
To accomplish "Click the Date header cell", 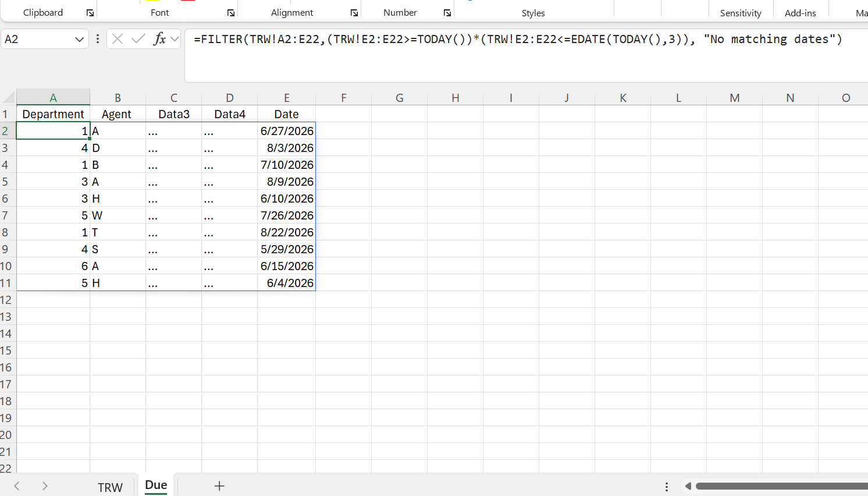I will pos(287,114).
